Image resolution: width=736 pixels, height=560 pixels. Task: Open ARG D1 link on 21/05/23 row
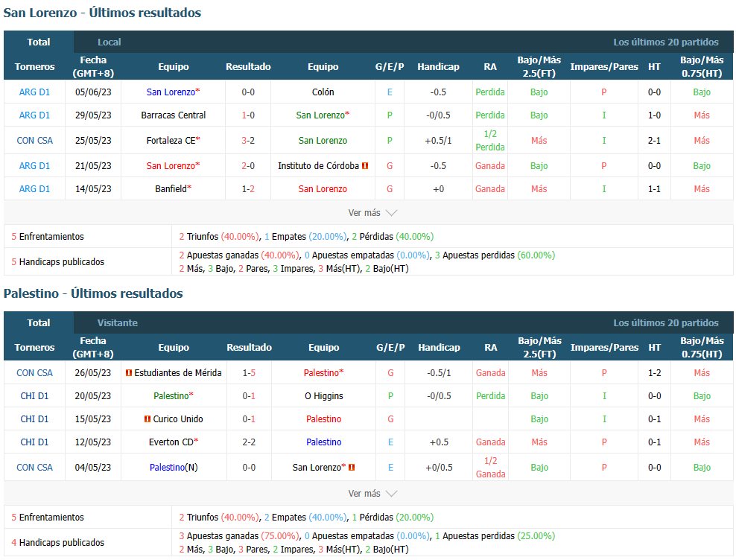pos(34,166)
